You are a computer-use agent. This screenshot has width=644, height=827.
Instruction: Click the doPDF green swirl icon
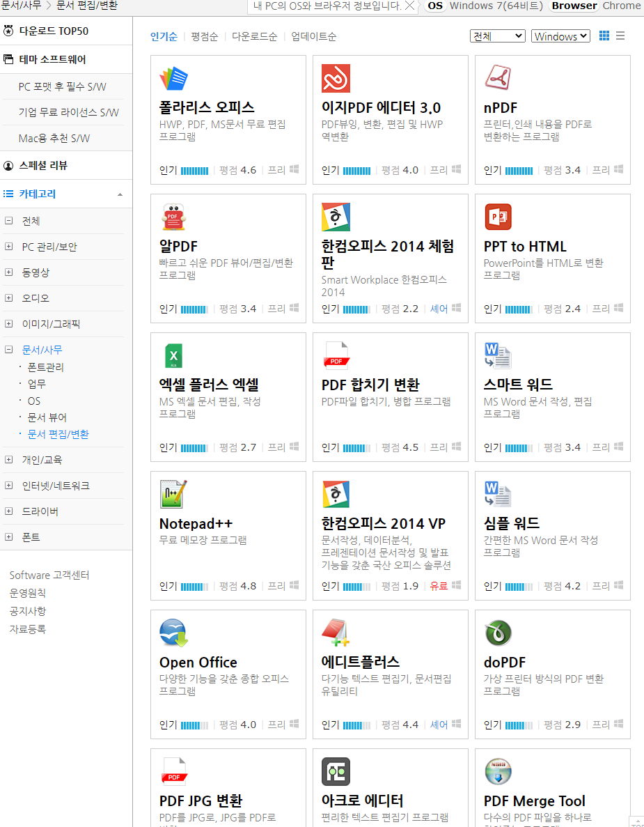498,633
